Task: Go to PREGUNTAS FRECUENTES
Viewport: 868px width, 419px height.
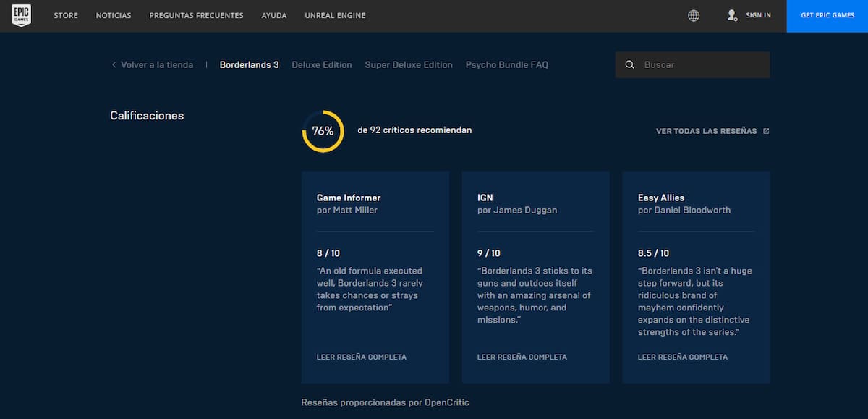Action: [x=196, y=15]
